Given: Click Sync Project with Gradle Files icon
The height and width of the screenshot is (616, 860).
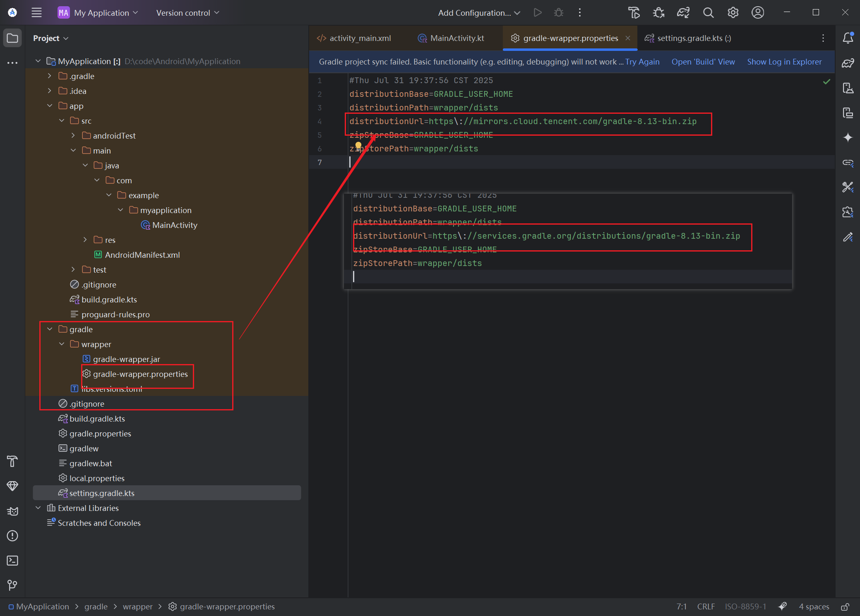Looking at the screenshot, I should pyautogui.click(x=683, y=13).
